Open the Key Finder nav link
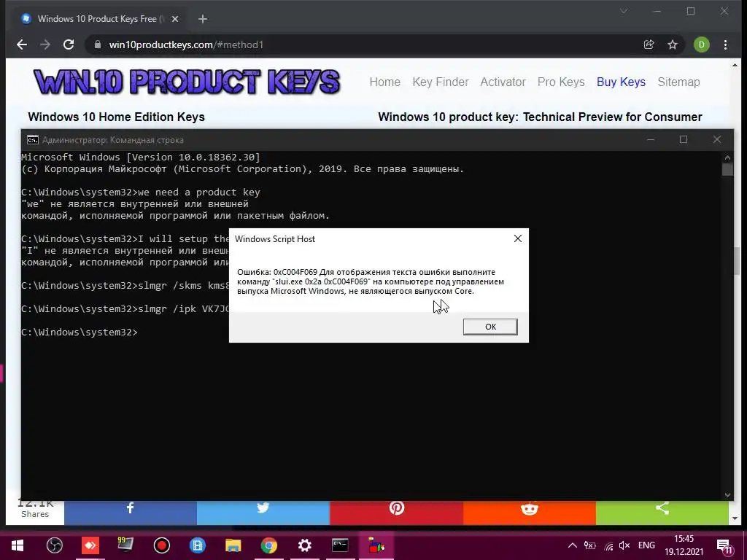Screen dimensions: 747x560 (441, 82)
